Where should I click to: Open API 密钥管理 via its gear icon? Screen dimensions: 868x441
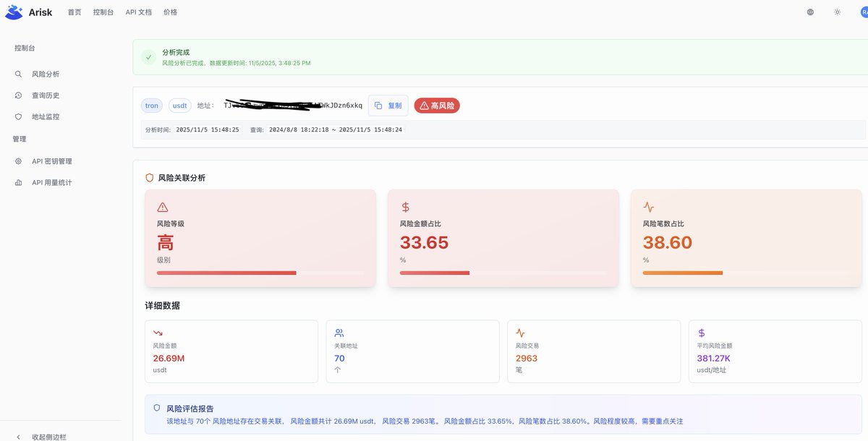[20, 160]
